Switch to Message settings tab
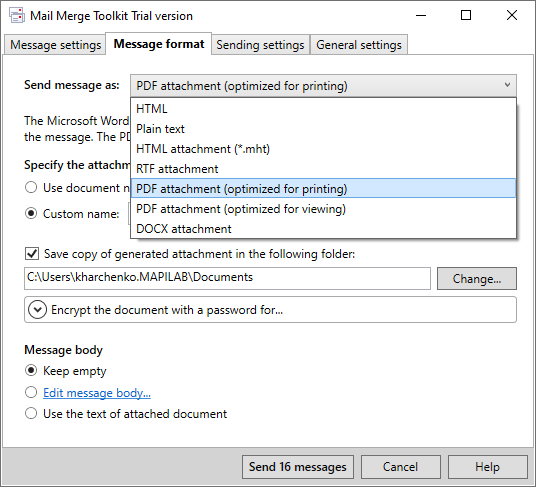The height and width of the screenshot is (487, 536). coord(55,45)
